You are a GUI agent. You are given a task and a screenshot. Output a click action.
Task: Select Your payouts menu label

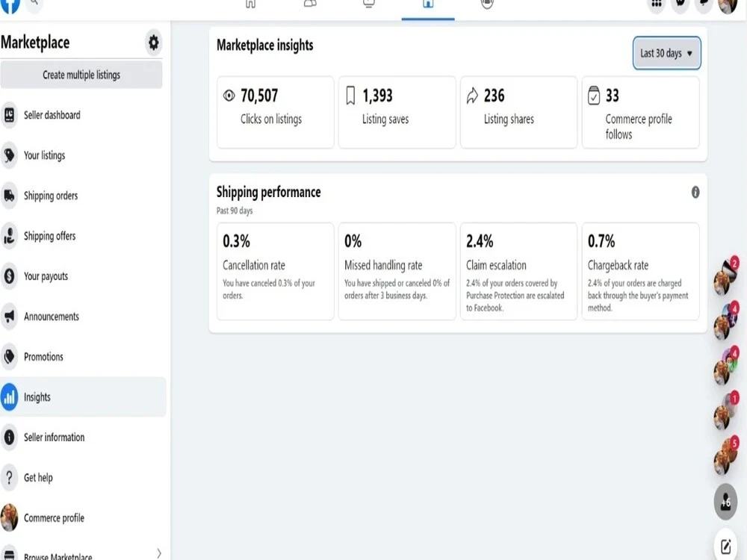tap(46, 277)
